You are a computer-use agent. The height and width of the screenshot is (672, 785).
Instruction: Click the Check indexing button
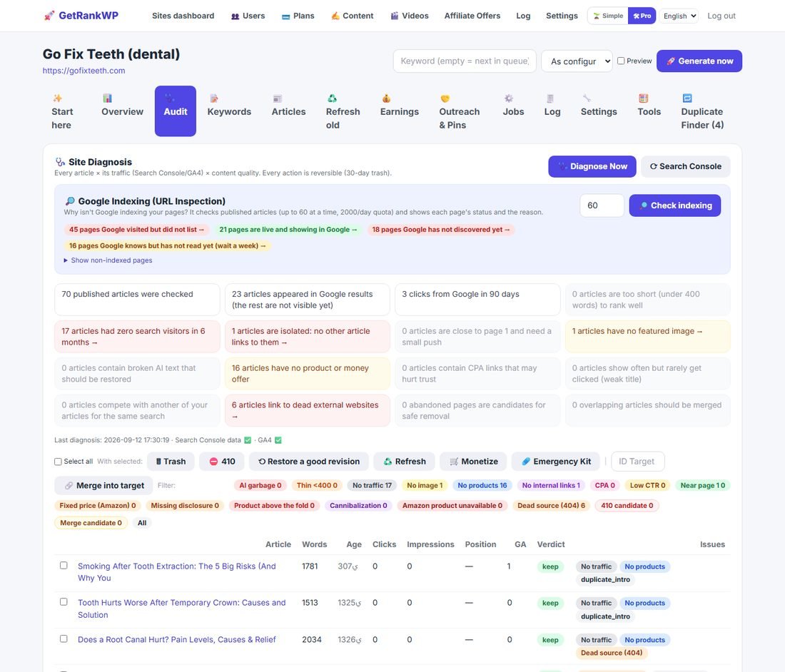675,205
